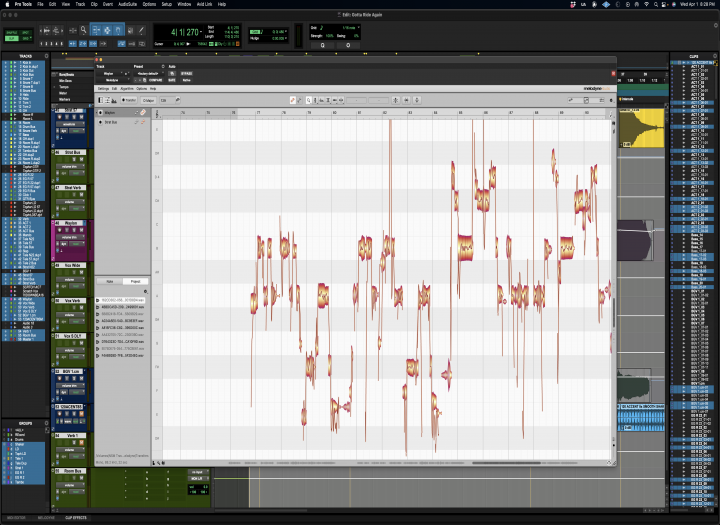
Task: Open the AudioSuite menu
Action: click(x=127, y=4)
